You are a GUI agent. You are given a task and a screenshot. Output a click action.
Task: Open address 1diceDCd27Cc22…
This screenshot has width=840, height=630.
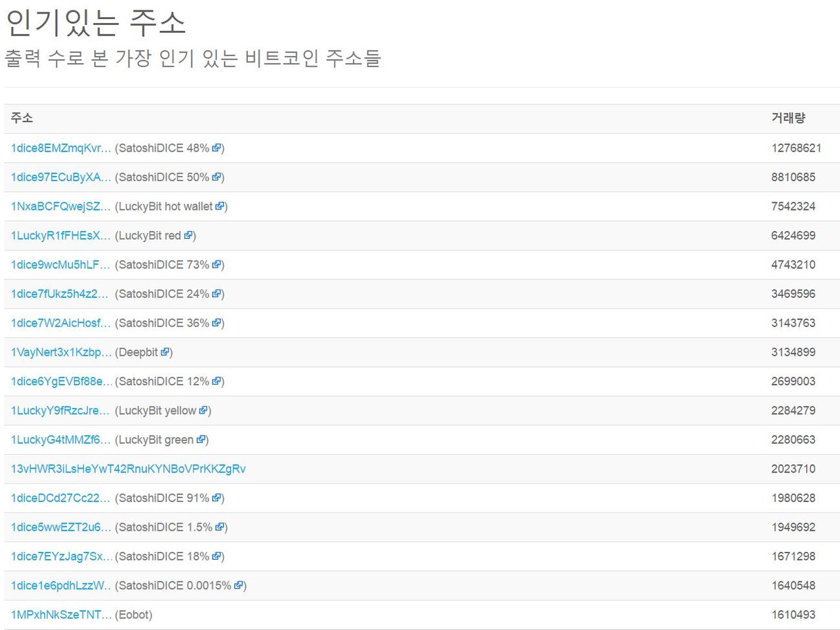61,498
